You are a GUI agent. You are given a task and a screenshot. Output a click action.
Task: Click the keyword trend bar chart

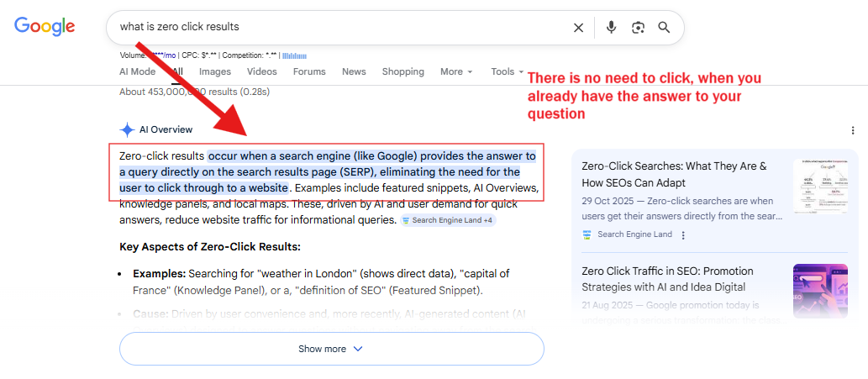click(294, 55)
